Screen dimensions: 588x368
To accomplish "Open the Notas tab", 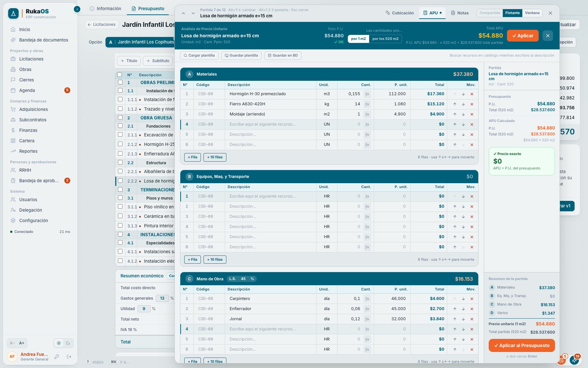I will click(460, 13).
